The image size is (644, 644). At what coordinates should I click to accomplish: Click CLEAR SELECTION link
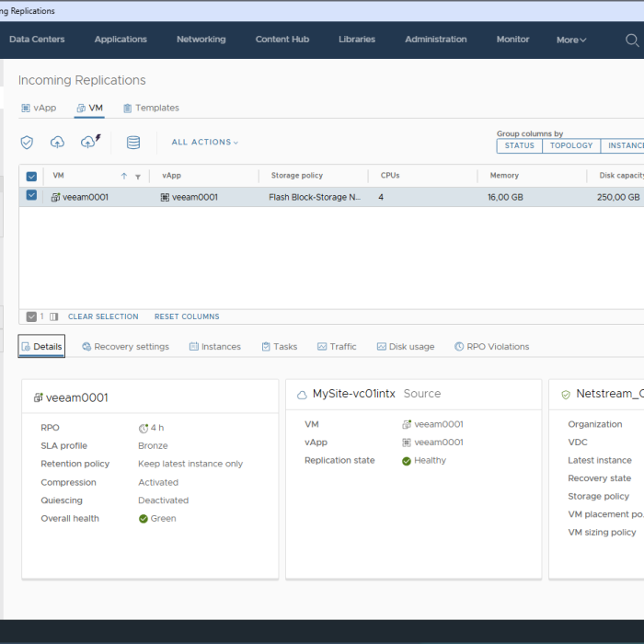pyautogui.click(x=103, y=316)
